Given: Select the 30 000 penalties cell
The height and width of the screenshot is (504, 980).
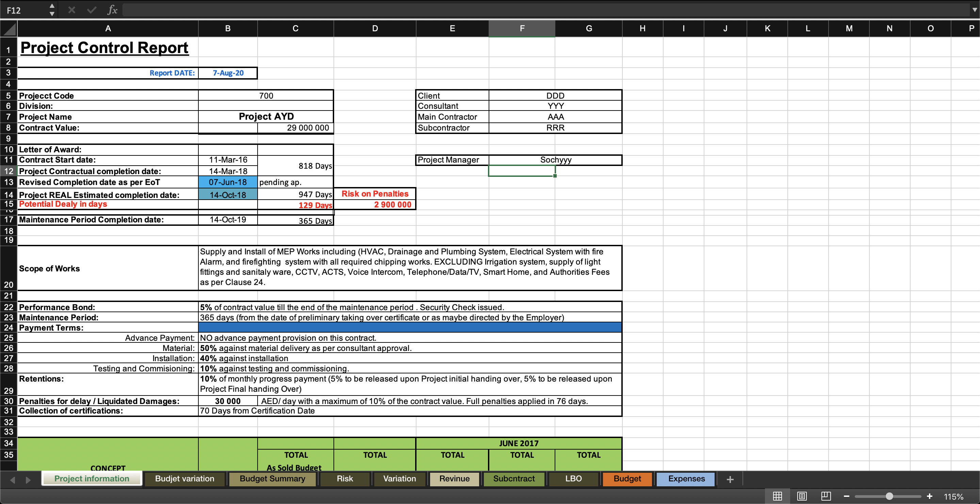Looking at the screenshot, I should pos(228,401).
